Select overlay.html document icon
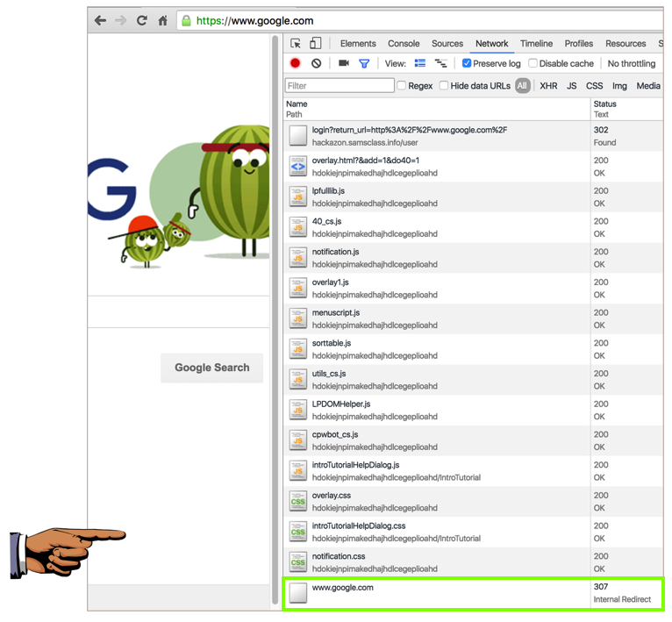This screenshot has width=672, height=622. click(298, 167)
